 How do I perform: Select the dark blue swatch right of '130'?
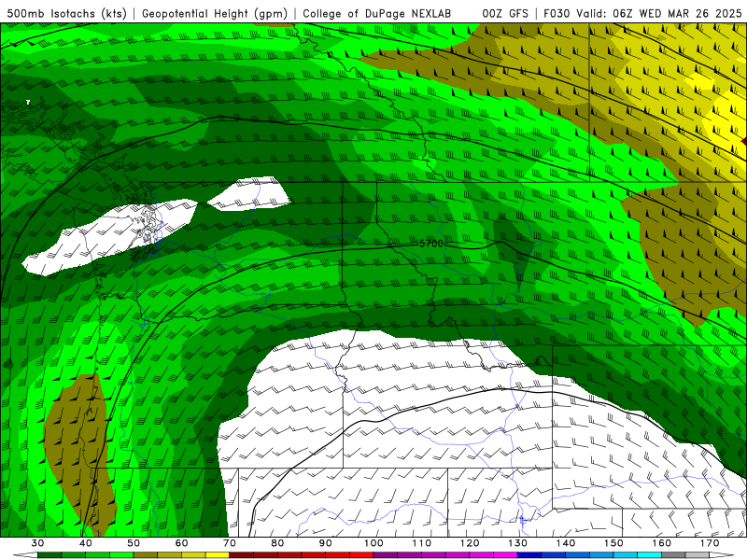point(529,554)
